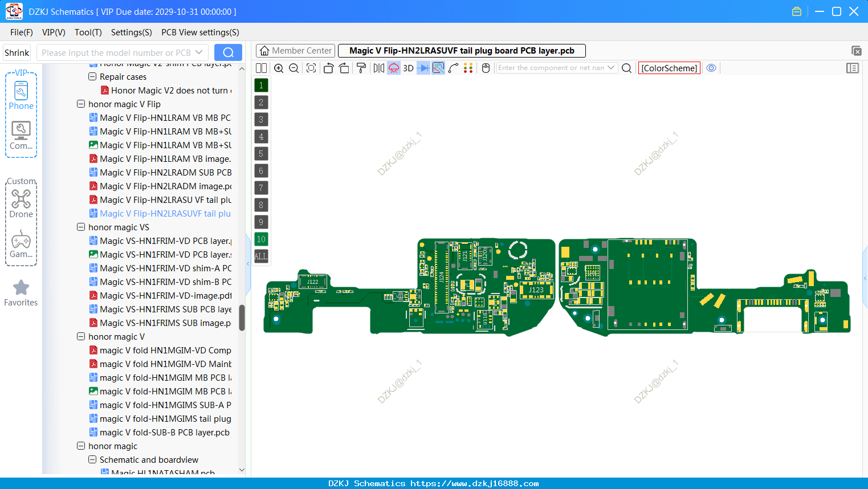Toggle the eye visibility icon

[711, 68]
